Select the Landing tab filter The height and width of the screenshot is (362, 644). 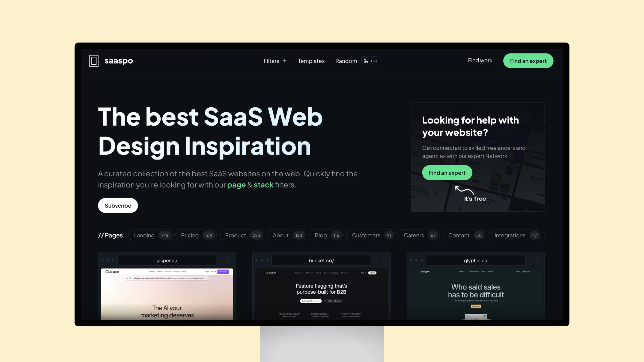pyautogui.click(x=150, y=235)
